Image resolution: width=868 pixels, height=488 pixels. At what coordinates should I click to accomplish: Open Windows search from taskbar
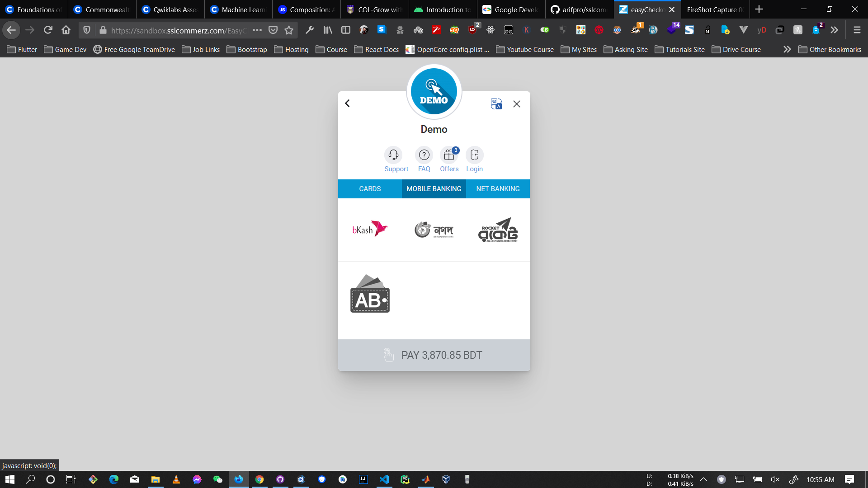click(30, 479)
